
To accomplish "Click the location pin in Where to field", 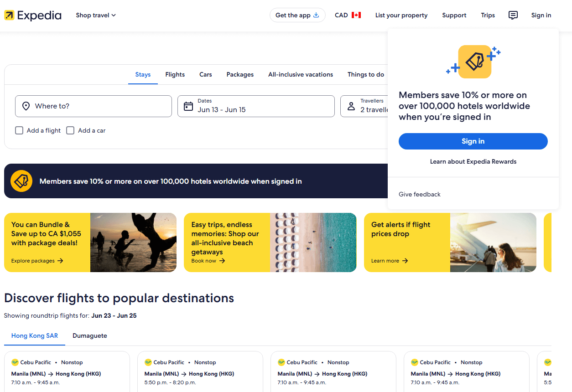I will click(x=26, y=106).
